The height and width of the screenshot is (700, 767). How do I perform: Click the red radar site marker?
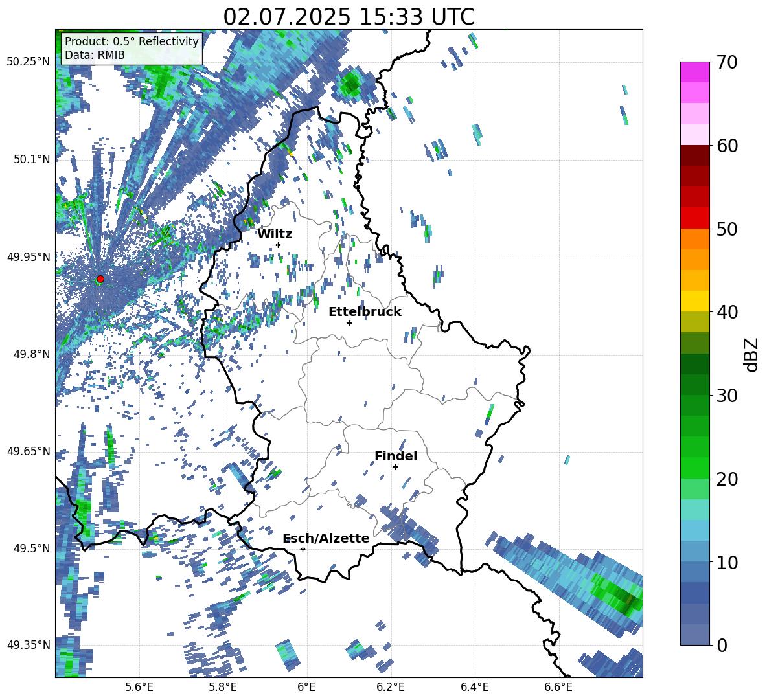point(100,279)
